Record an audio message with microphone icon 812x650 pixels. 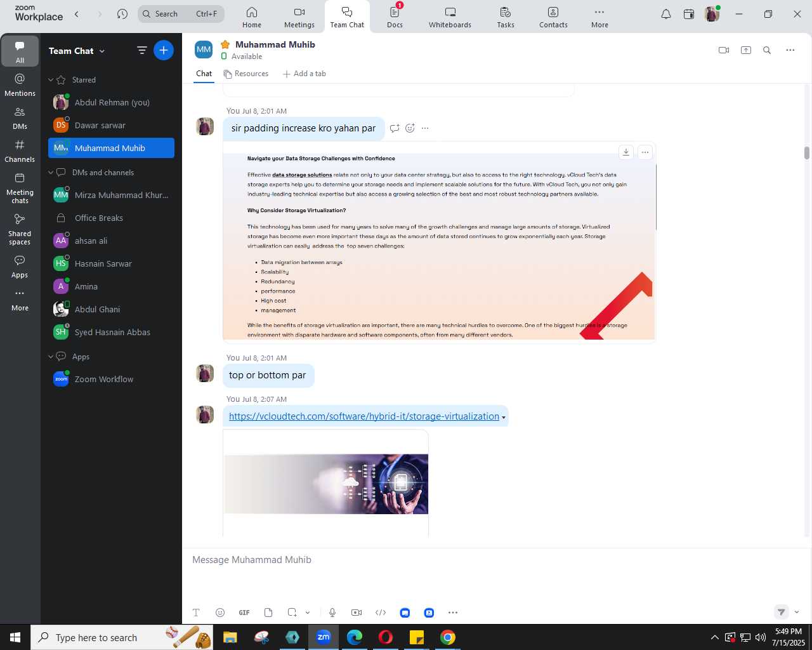tap(332, 613)
